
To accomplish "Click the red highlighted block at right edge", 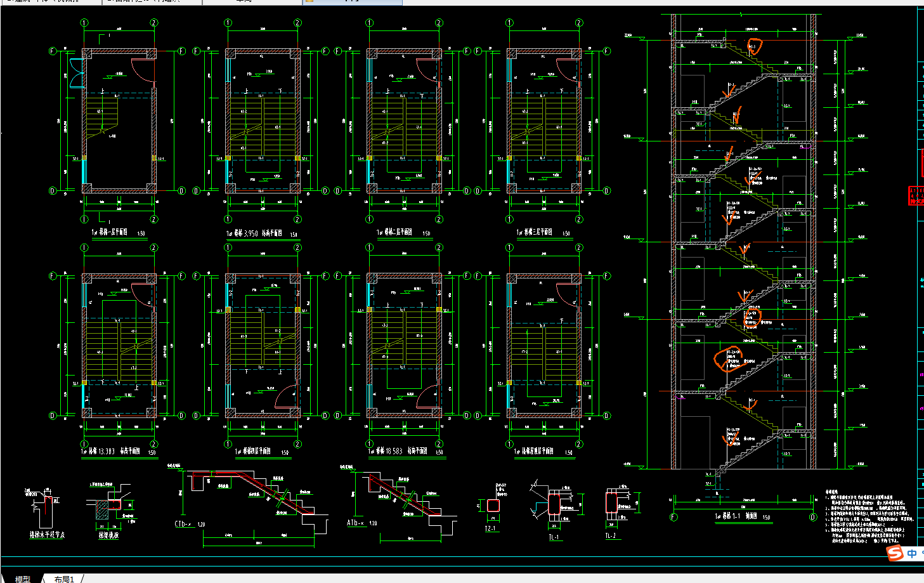I will [916, 195].
